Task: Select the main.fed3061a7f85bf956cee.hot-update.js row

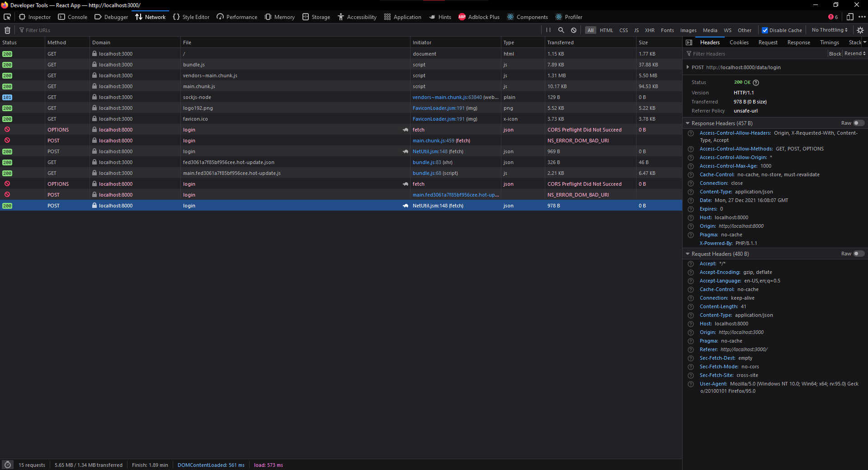Action: [x=341, y=173]
